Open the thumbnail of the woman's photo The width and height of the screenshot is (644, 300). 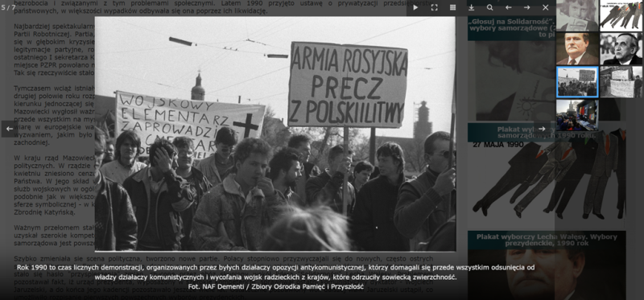(x=577, y=15)
